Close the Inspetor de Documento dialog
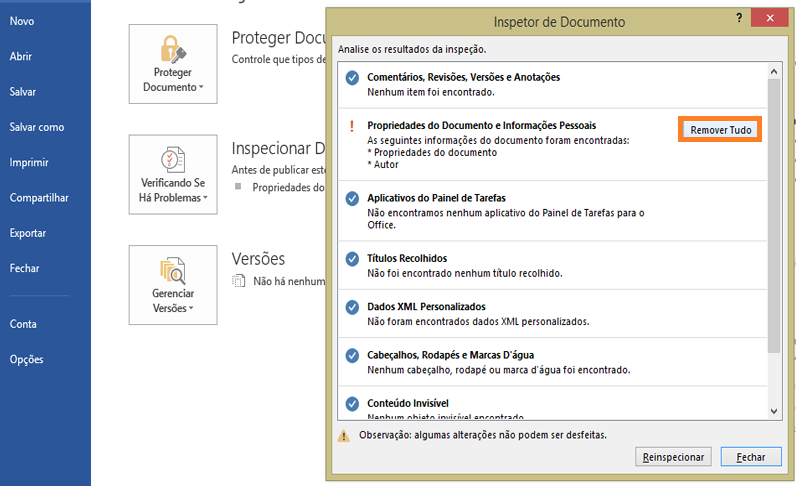 click(770, 18)
